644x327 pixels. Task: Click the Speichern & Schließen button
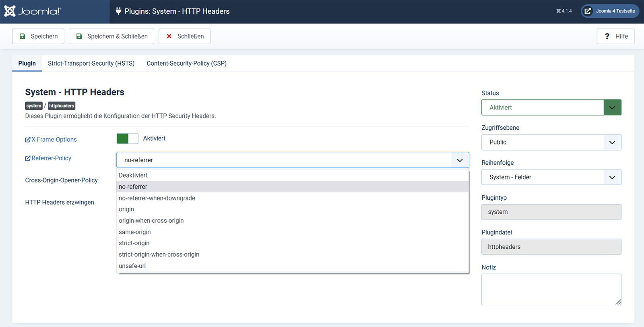(x=111, y=36)
